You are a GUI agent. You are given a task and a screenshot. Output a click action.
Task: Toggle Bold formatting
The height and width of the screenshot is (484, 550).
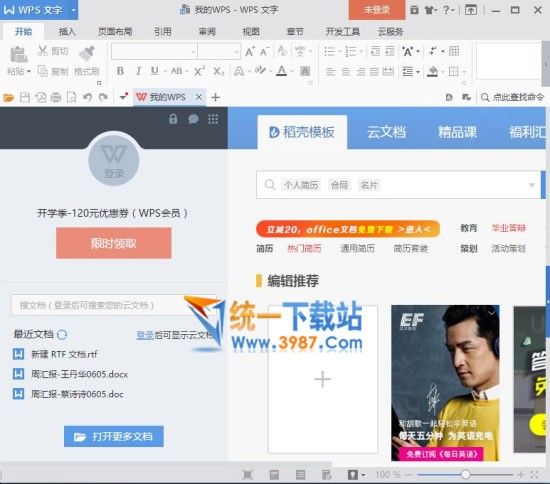120,71
